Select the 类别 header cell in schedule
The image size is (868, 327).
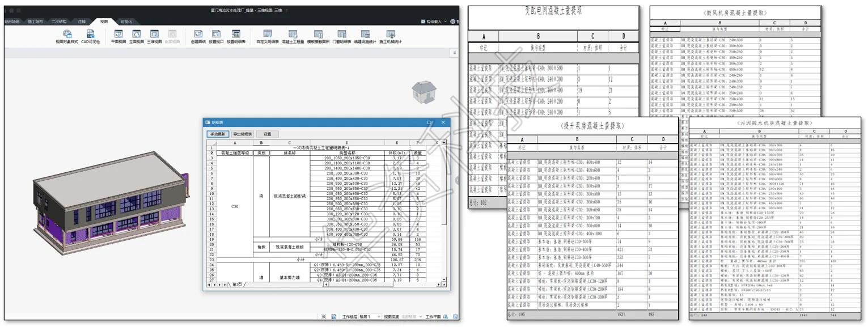pyautogui.click(x=261, y=153)
